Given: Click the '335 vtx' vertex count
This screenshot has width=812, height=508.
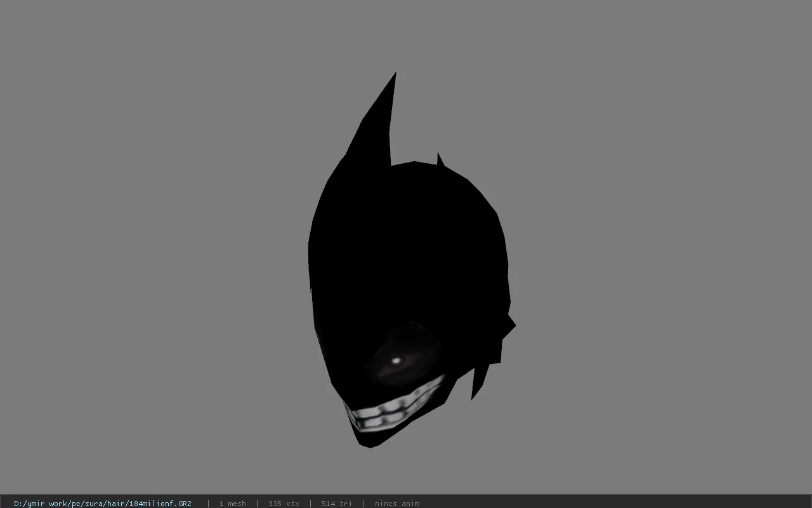Looking at the screenshot, I should [x=284, y=504].
